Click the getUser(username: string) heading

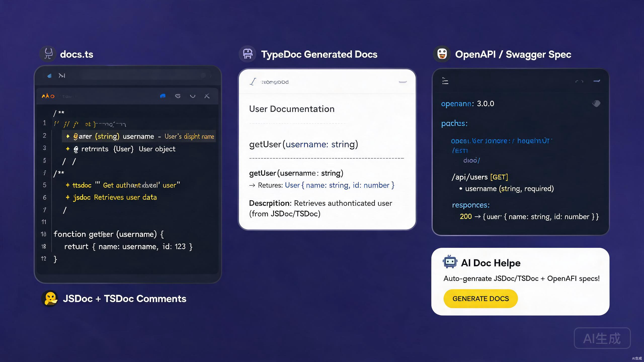(303, 144)
